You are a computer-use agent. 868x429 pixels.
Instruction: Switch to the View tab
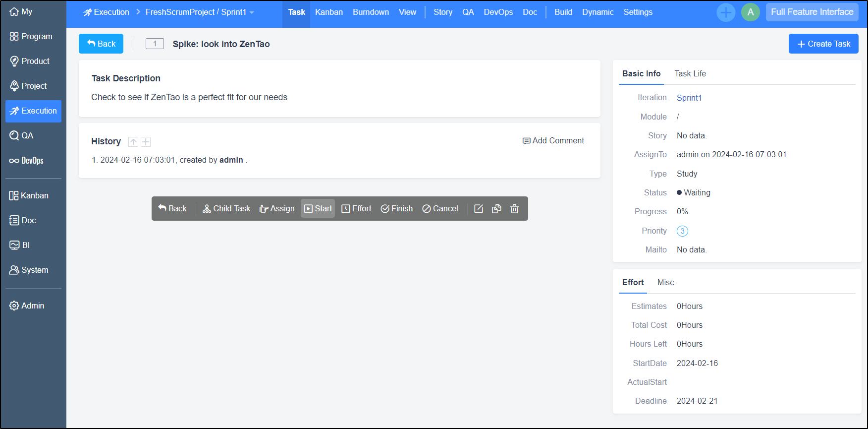407,12
